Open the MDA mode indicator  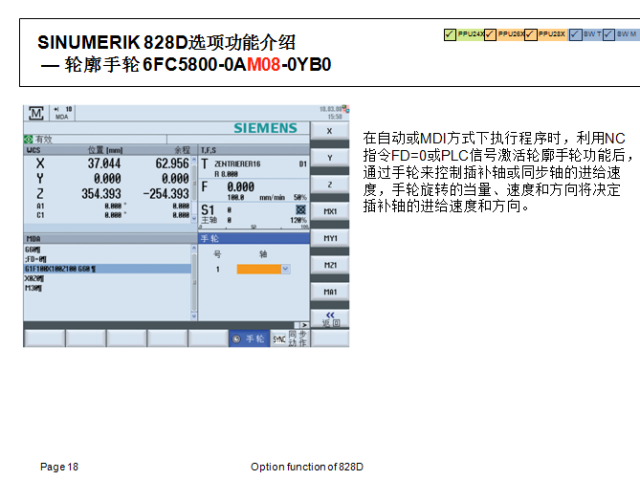pos(62,113)
